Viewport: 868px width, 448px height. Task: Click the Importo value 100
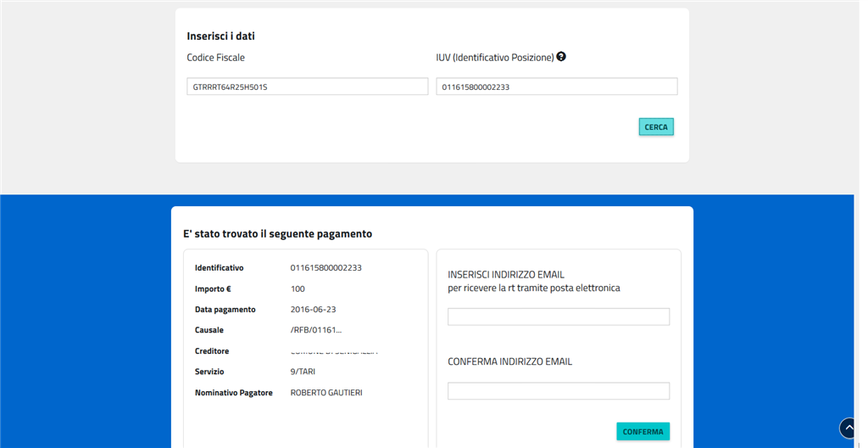298,288
